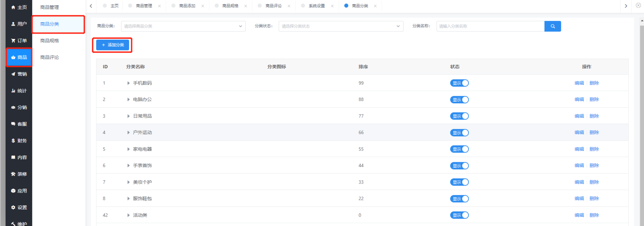The width and height of the screenshot is (644, 226).
Task: Switch to the 商品规格 tab
Action: point(230,6)
